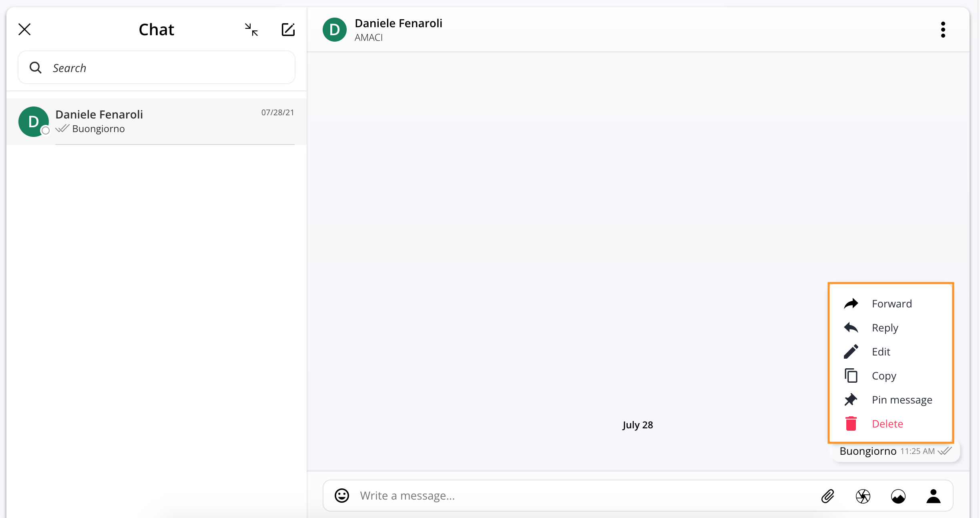Choose Reply from the message menu
The height and width of the screenshot is (518, 980).
pyautogui.click(x=891, y=328)
